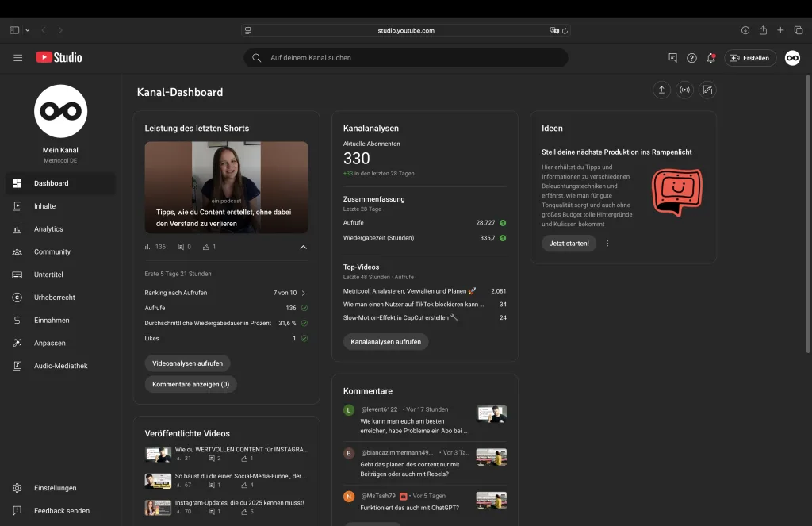812x526 pixels.
Task: Click the go live broadcast icon
Action: pos(684,90)
